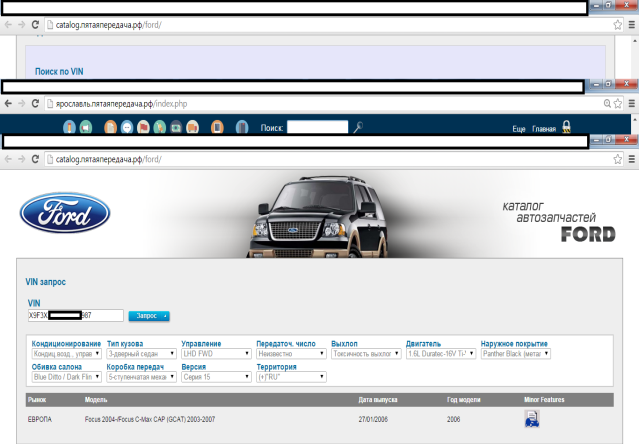Click the Поиск text field in the blue toolbar

point(317,127)
